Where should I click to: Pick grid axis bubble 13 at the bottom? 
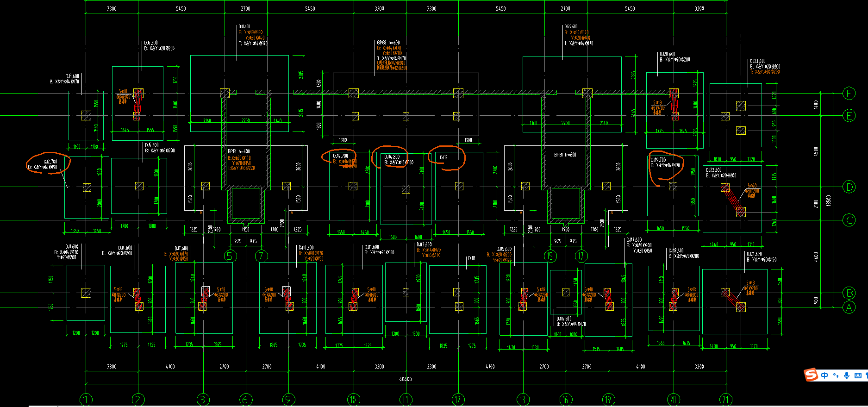[x=523, y=400]
